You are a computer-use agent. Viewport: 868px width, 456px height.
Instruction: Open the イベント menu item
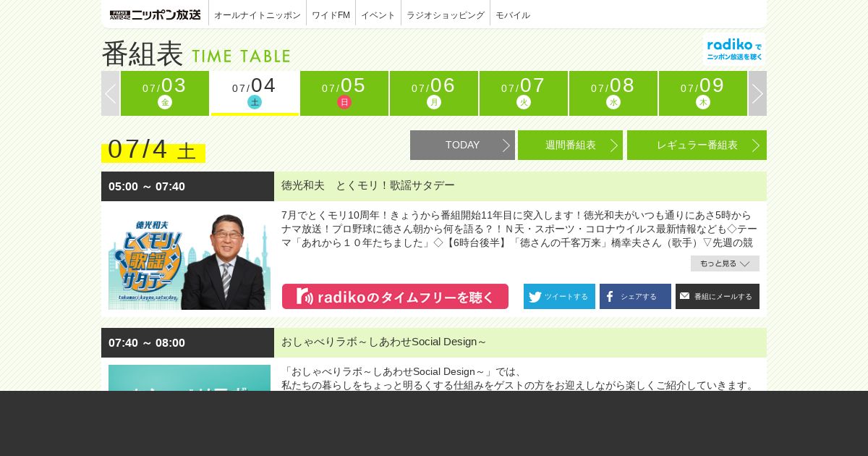378,15
